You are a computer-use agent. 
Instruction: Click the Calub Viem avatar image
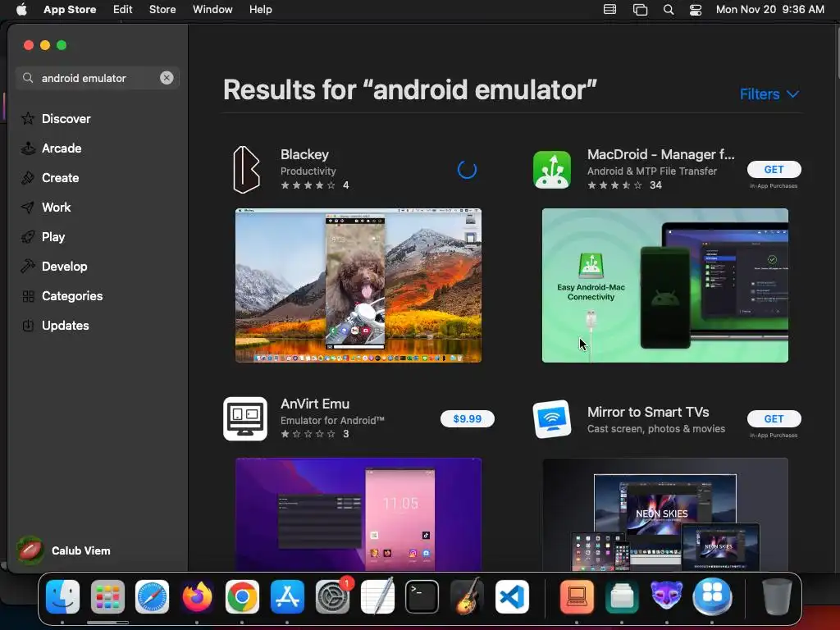(30, 550)
